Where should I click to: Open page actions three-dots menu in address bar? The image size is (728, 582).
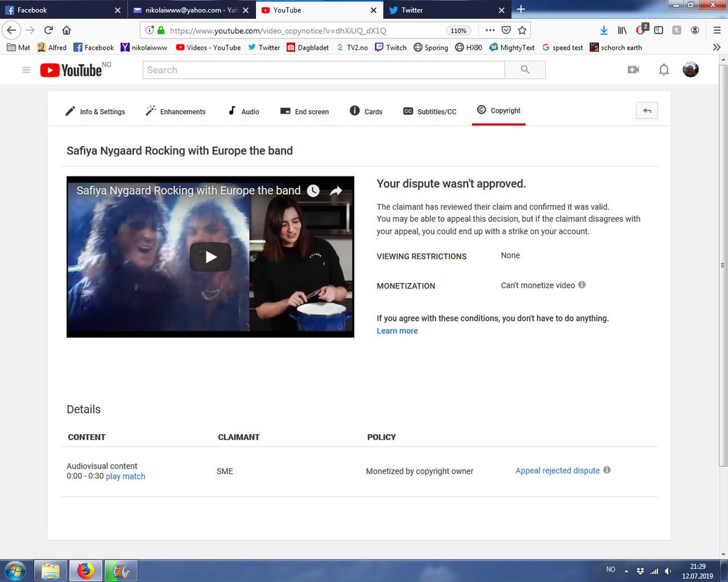tap(490, 30)
